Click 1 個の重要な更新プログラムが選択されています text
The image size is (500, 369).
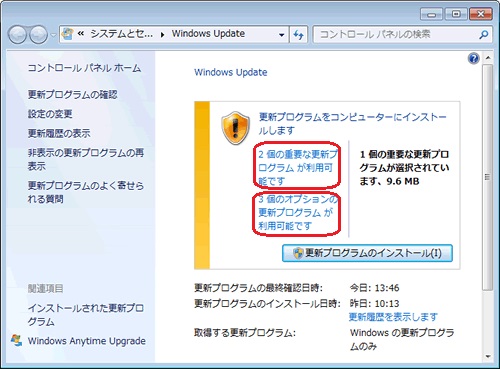point(404,168)
